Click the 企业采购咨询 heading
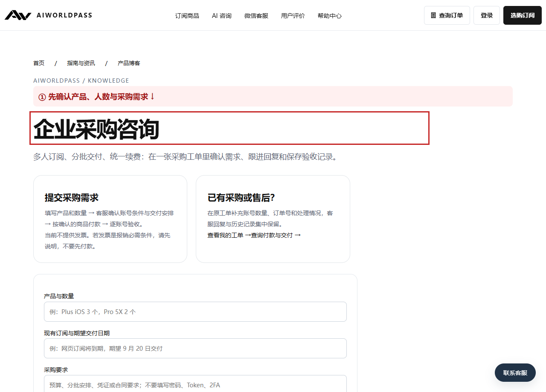Screen dimensions: 546x392 click(x=96, y=129)
